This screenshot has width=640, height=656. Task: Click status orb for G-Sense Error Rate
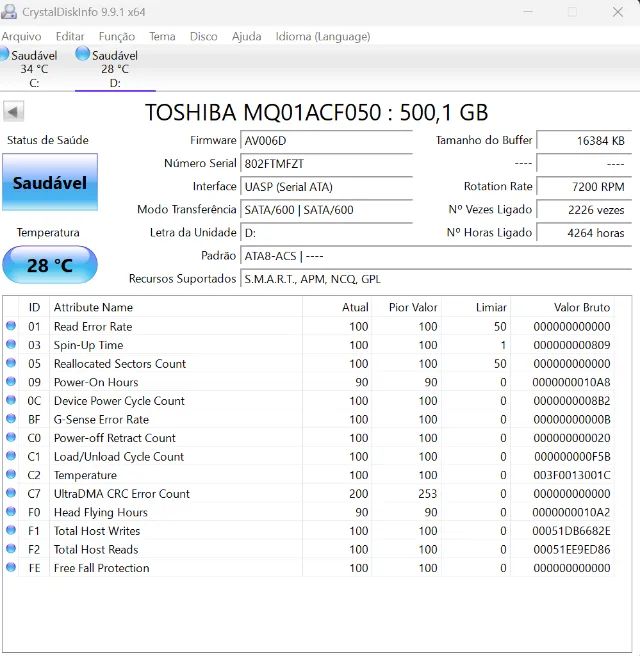pyautogui.click(x=11, y=418)
